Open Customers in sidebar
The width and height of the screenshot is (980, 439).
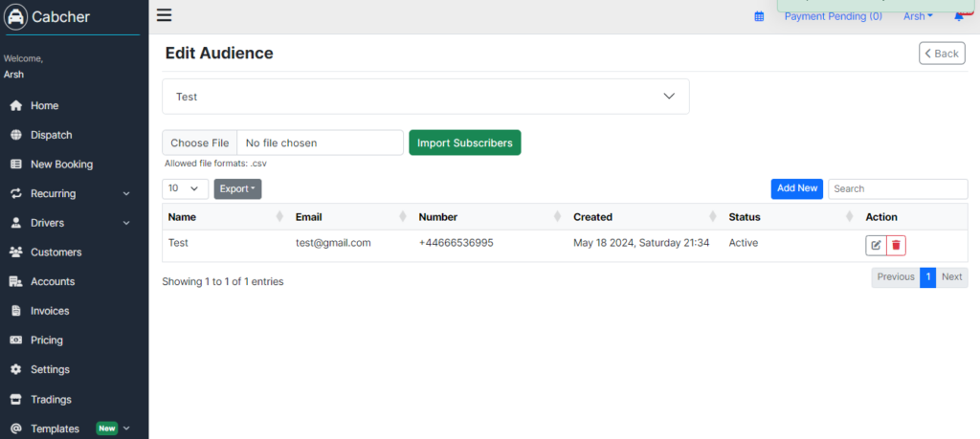click(x=56, y=252)
